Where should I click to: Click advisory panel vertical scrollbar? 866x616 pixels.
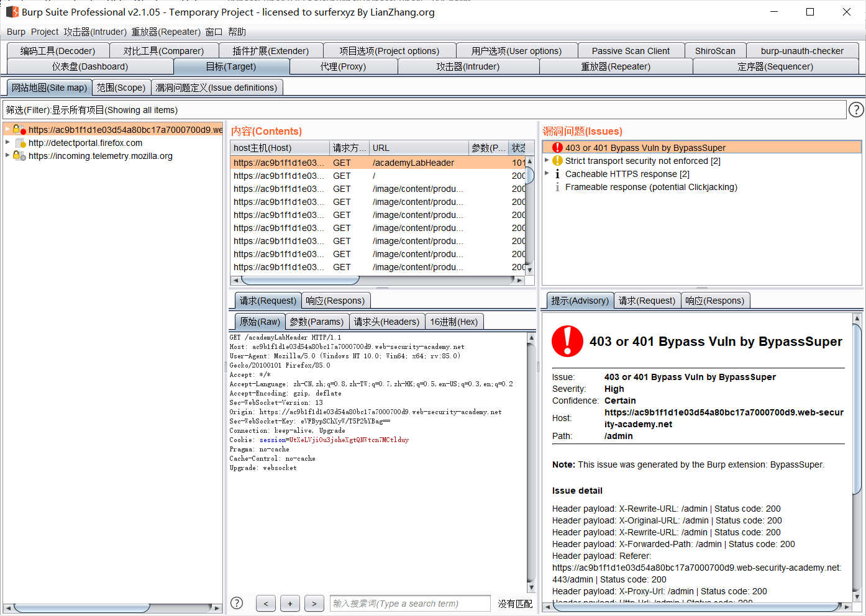point(857,457)
